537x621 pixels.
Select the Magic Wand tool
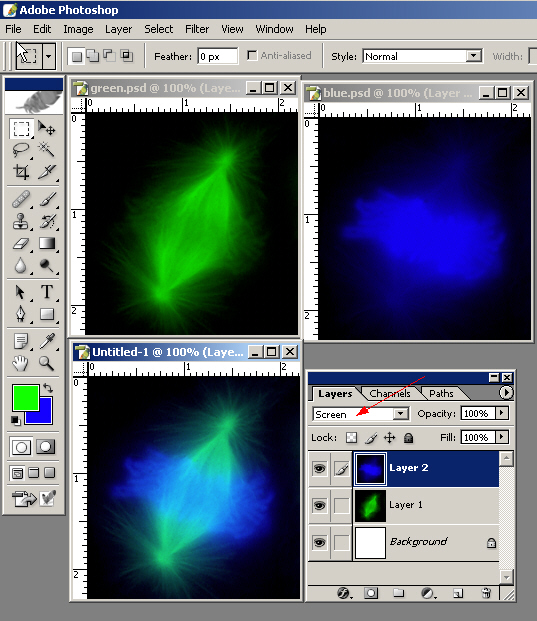[46, 150]
